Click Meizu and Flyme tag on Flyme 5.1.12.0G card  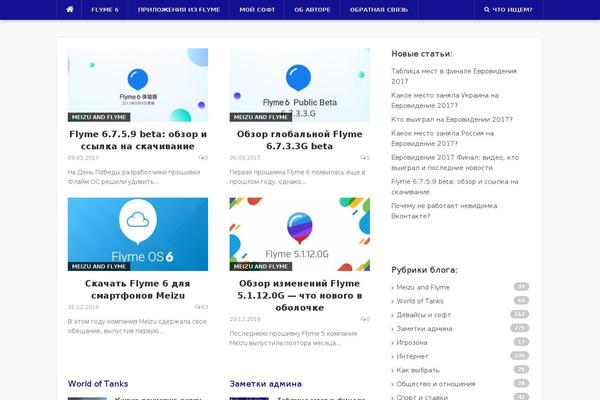(261, 266)
